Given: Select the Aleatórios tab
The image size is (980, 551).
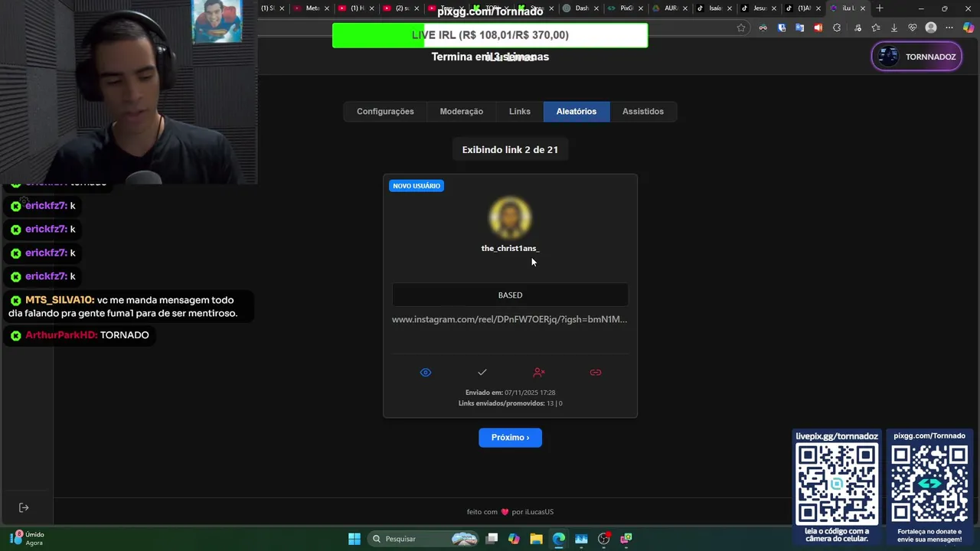Looking at the screenshot, I should click(x=577, y=112).
